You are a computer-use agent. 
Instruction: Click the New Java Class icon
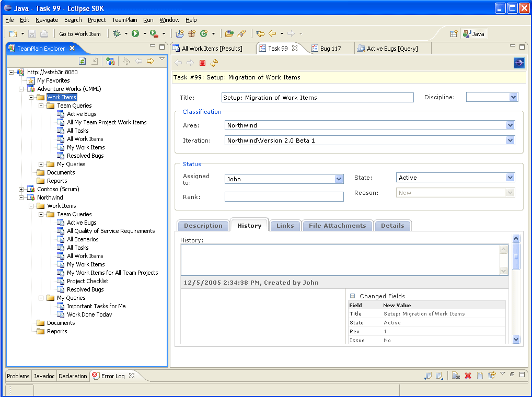(204, 33)
